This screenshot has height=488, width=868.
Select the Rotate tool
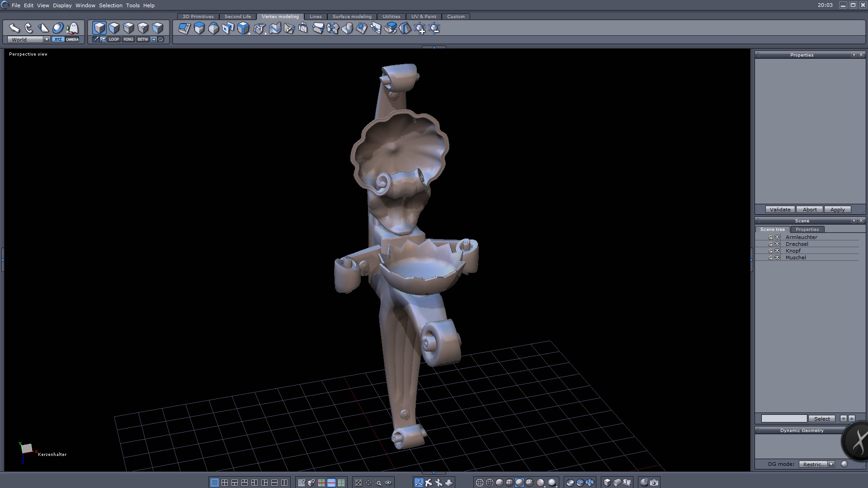[29, 28]
